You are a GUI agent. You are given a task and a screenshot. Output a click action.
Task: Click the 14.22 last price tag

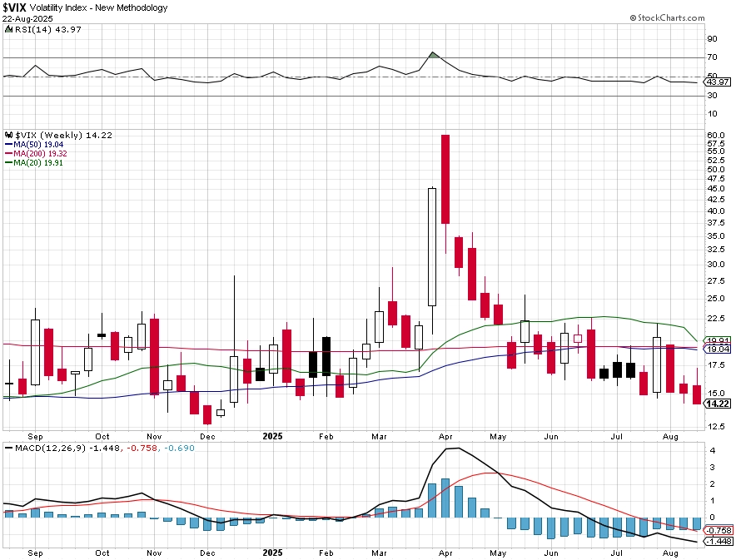(x=717, y=404)
